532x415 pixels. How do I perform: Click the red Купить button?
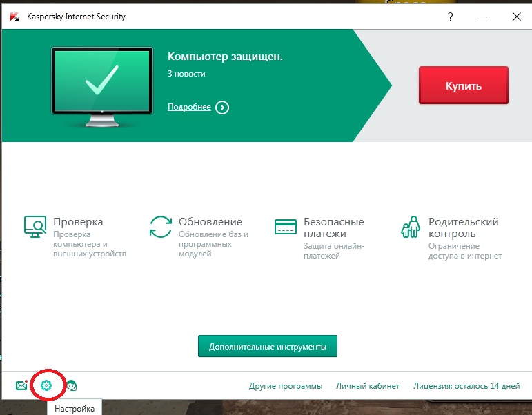pos(464,85)
